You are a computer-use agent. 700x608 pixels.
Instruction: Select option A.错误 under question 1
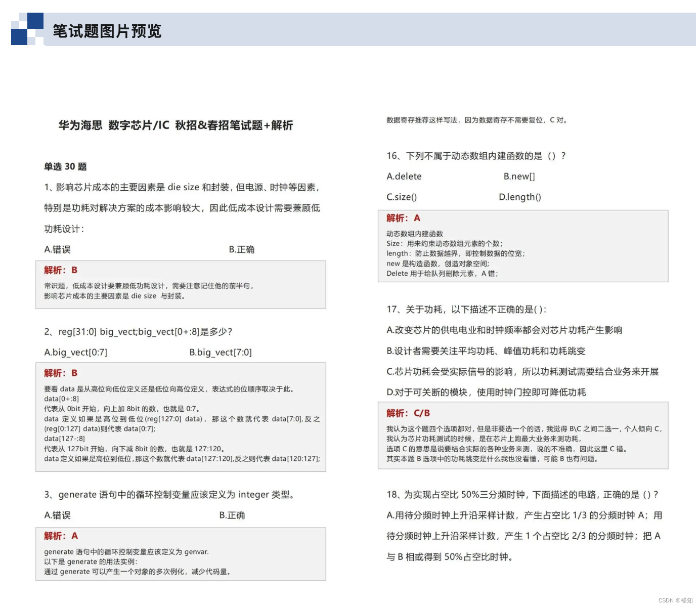57,249
